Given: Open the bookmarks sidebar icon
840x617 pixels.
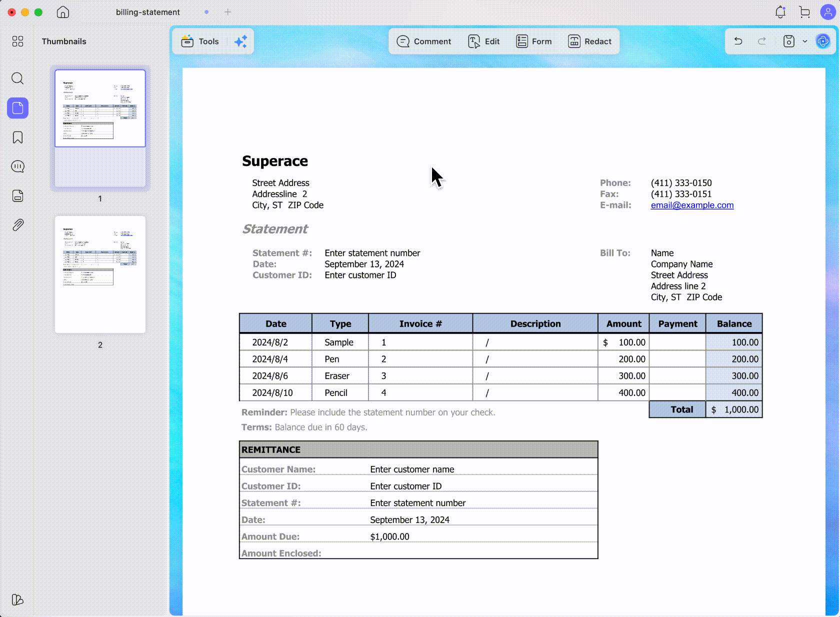Looking at the screenshot, I should (x=17, y=137).
